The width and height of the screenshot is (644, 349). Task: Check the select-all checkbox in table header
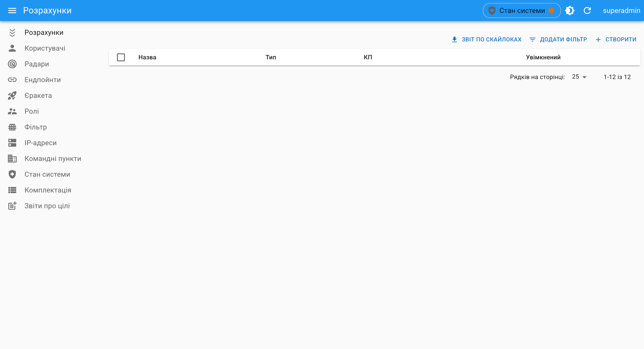[121, 57]
